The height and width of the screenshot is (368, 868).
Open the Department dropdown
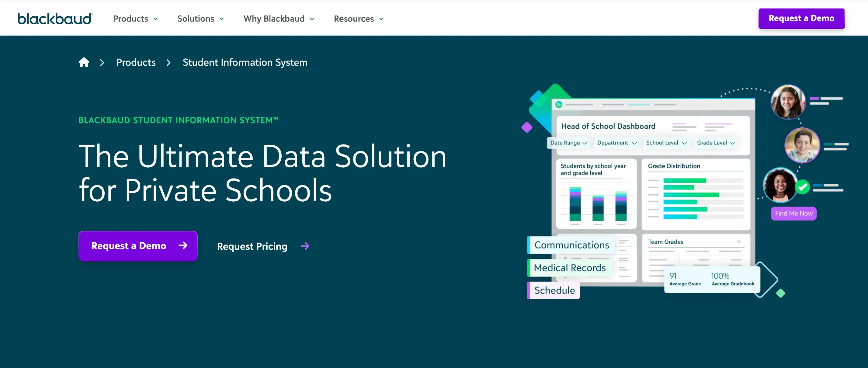pyautogui.click(x=616, y=143)
